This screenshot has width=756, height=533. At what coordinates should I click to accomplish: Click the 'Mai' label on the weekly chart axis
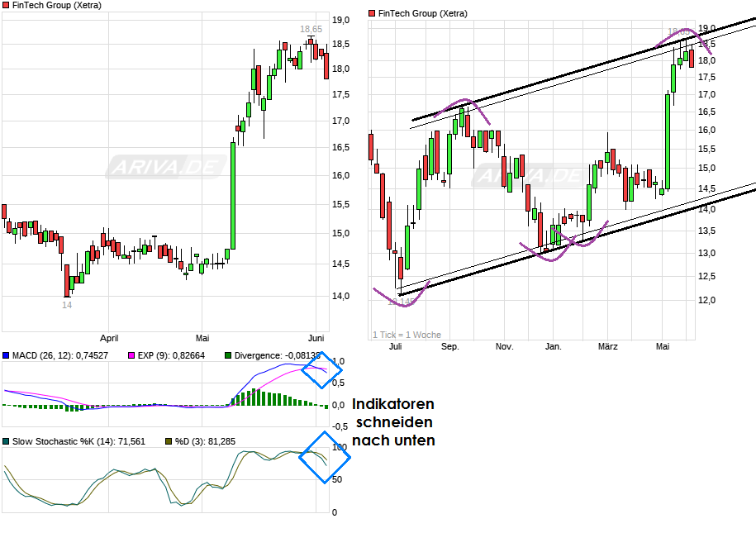click(x=663, y=346)
